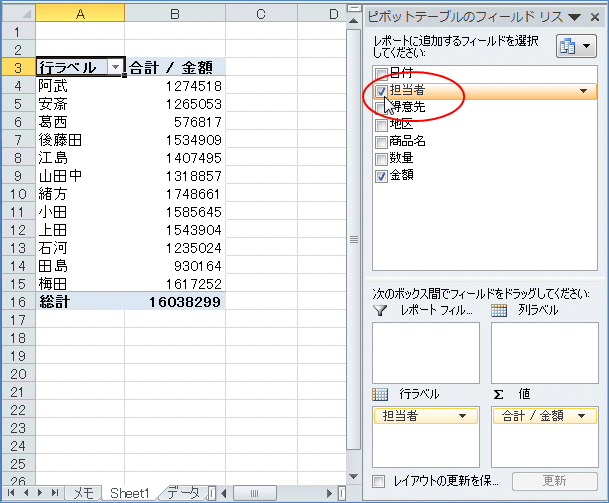Open the 担当者 row label item dropdown
Screen dimensions: 609x503
[462, 416]
